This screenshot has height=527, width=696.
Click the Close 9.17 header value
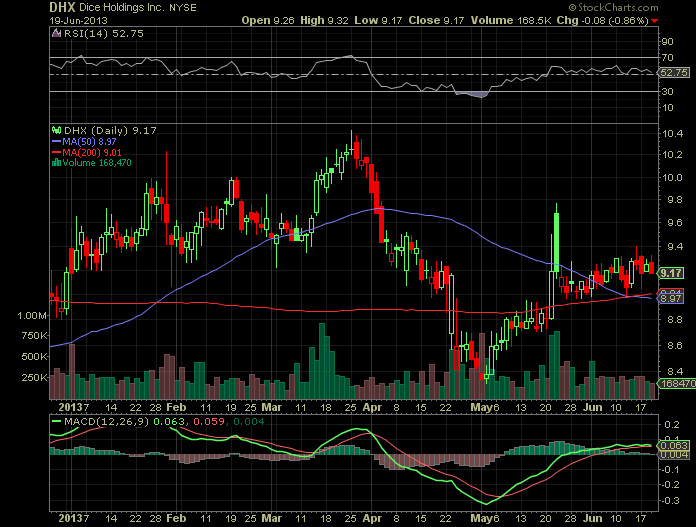[436, 20]
